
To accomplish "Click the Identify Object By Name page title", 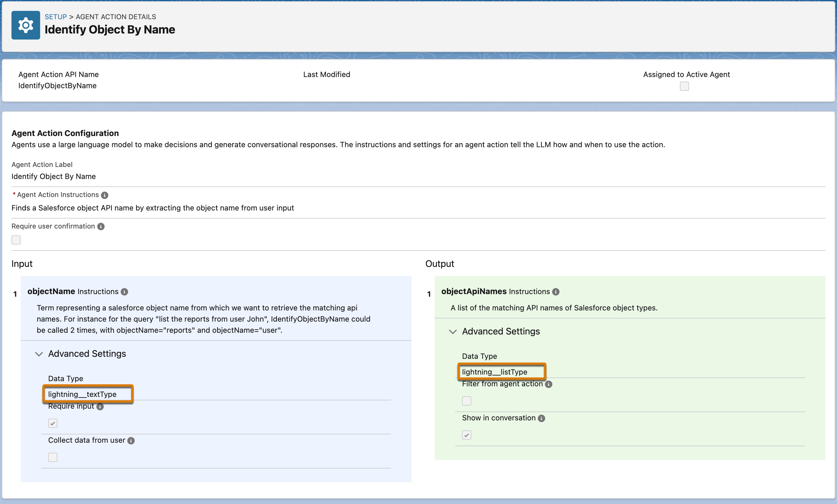I will (x=110, y=29).
